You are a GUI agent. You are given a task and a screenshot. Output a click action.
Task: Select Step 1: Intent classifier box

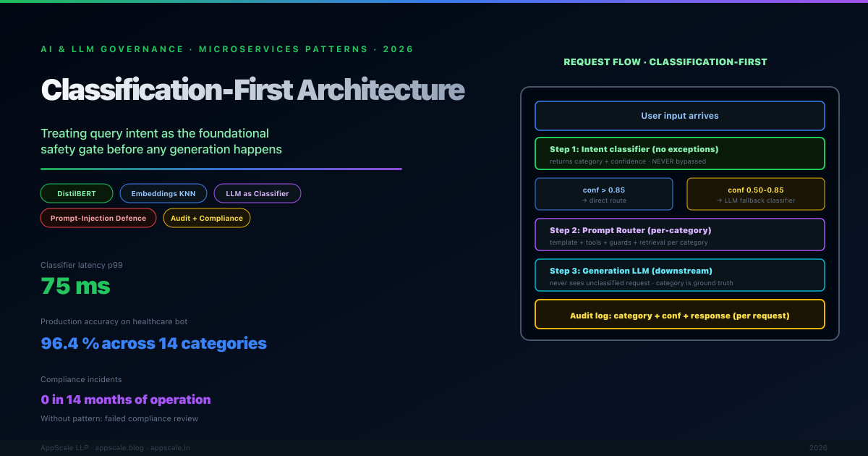tap(679, 153)
